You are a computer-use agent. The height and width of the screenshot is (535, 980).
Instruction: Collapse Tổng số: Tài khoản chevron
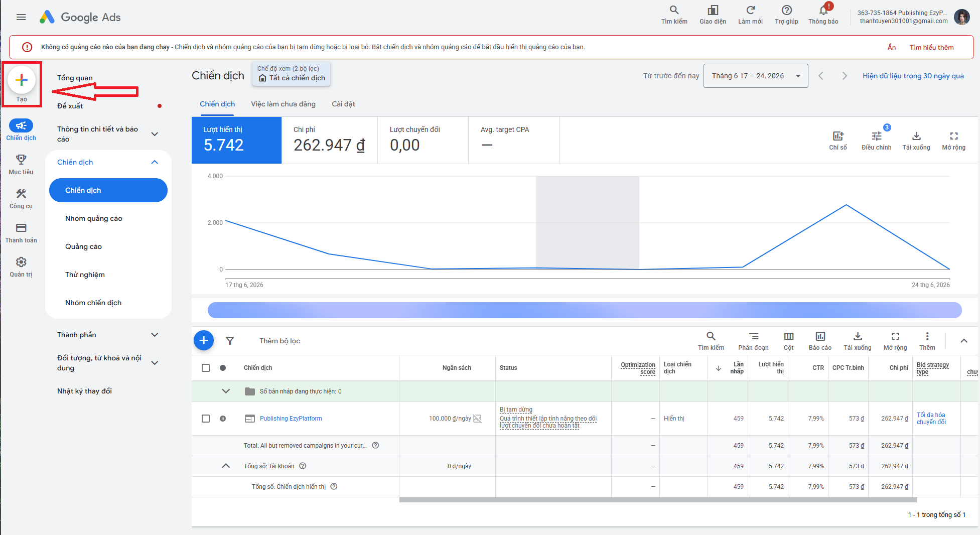(x=226, y=466)
